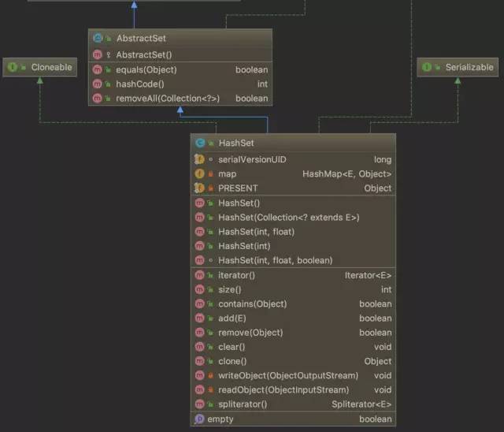
Task: Click visibility icon beside spliterator()
Action: [x=210, y=404]
